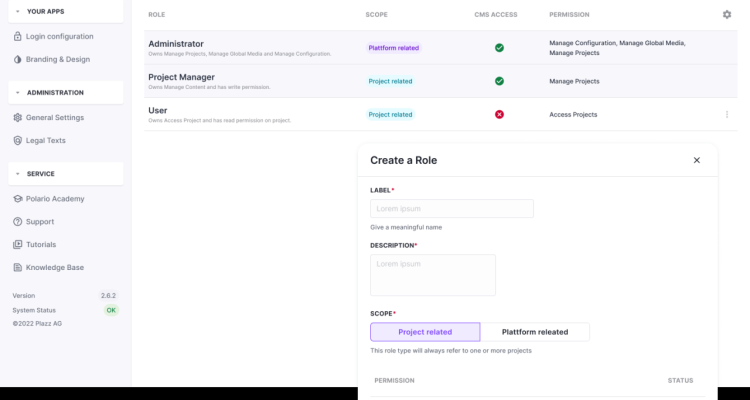Click the LABEL text input field
750x400 pixels.
click(451, 209)
